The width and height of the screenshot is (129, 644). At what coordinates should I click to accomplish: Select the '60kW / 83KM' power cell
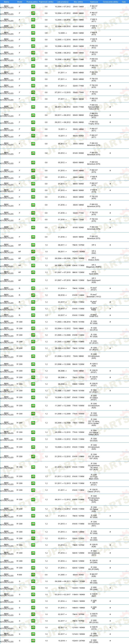click(x=78, y=575)
